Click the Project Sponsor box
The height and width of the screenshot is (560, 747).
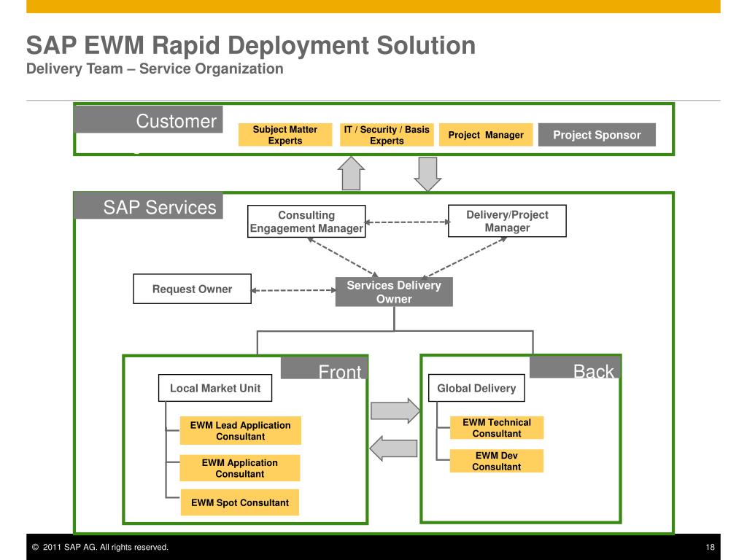[597, 135]
